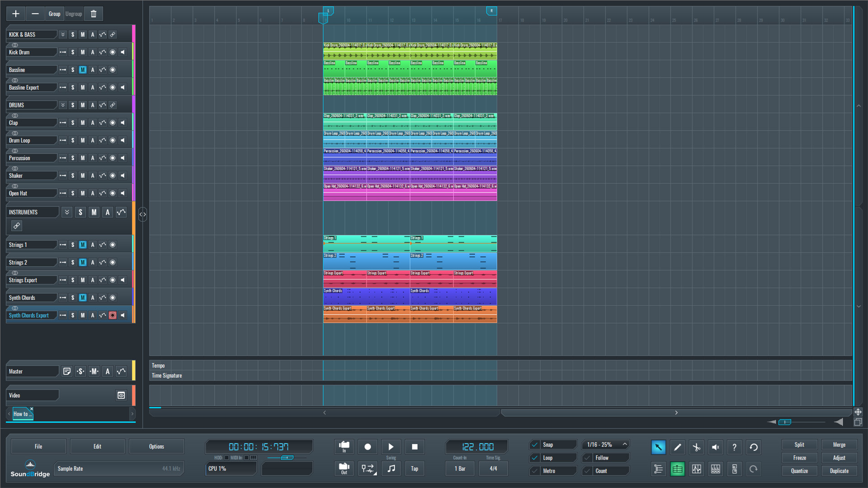Remove track with the minus button
The image size is (868, 488).
[35, 14]
